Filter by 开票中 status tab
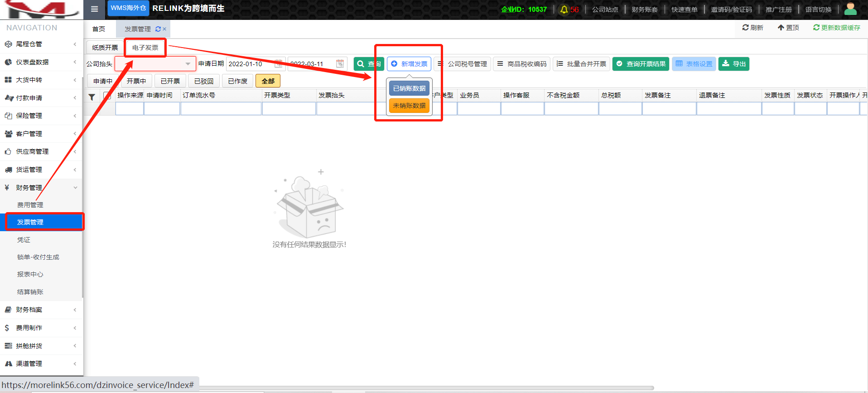The width and height of the screenshot is (868, 393). pos(136,81)
